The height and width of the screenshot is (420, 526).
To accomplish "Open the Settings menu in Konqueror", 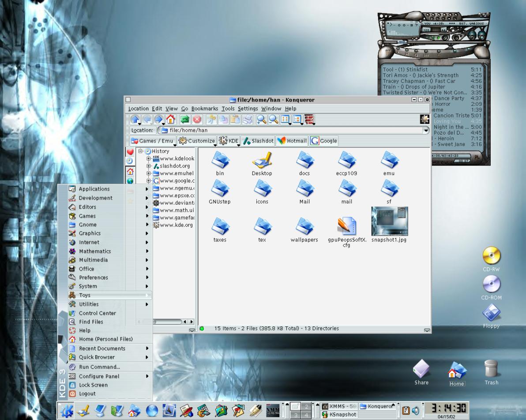I will click(248, 109).
